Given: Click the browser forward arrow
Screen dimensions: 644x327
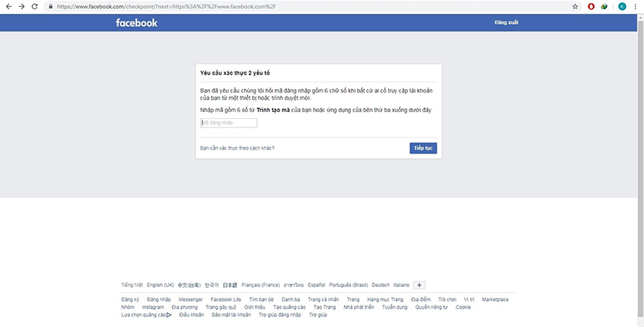Looking at the screenshot, I should point(21,7).
